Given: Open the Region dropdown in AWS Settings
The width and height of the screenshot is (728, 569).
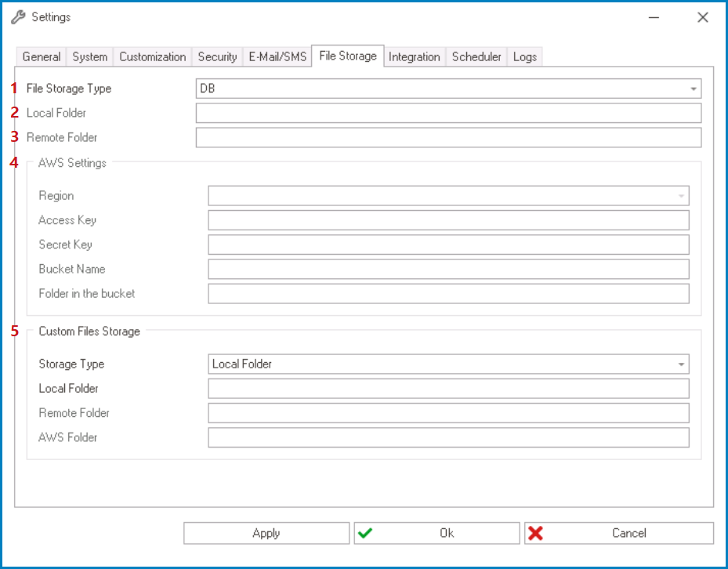Looking at the screenshot, I should click(680, 195).
